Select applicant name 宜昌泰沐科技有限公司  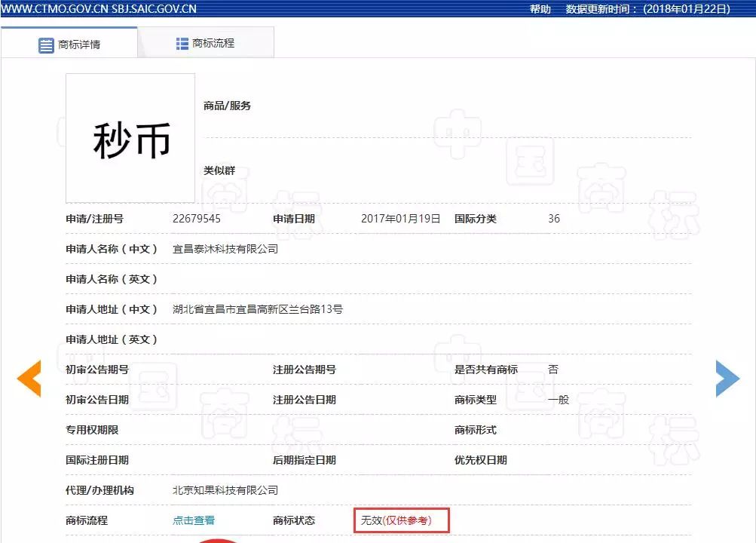click(x=225, y=249)
